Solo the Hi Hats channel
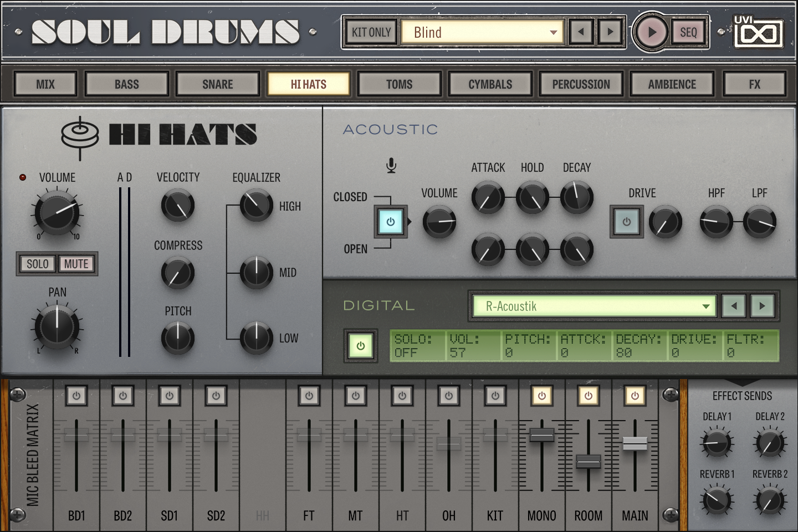This screenshot has width=798, height=532. [x=37, y=264]
